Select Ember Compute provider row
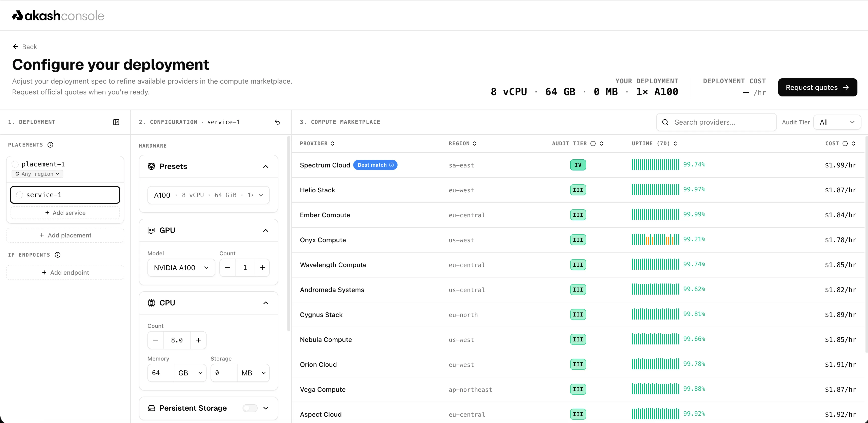 click(x=578, y=215)
